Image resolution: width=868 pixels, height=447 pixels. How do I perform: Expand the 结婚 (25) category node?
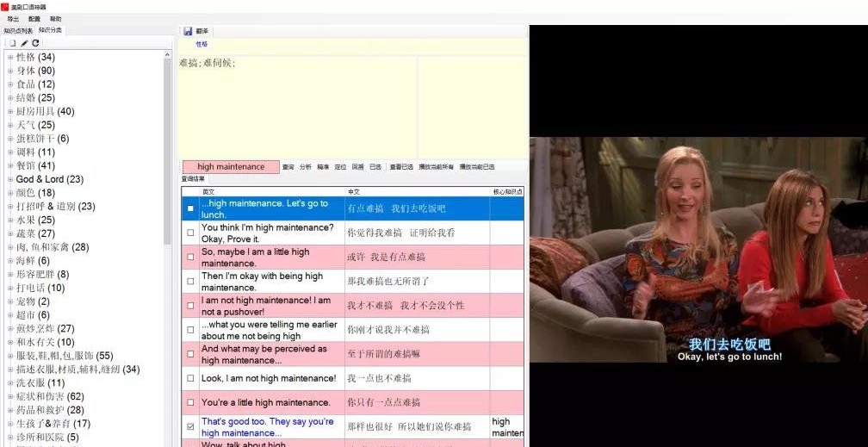(10, 98)
